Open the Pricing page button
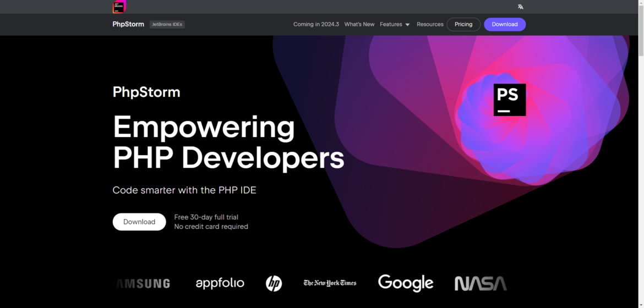The image size is (644, 308). [x=463, y=25]
